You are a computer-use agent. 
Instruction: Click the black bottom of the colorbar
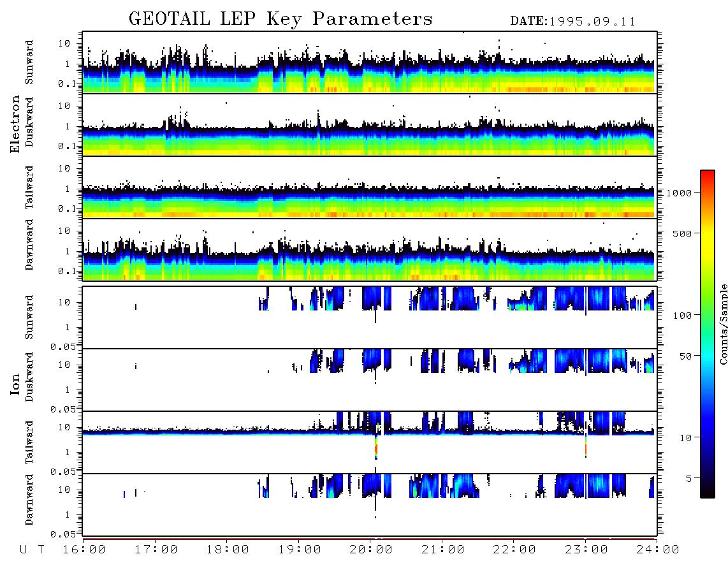point(708,492)
